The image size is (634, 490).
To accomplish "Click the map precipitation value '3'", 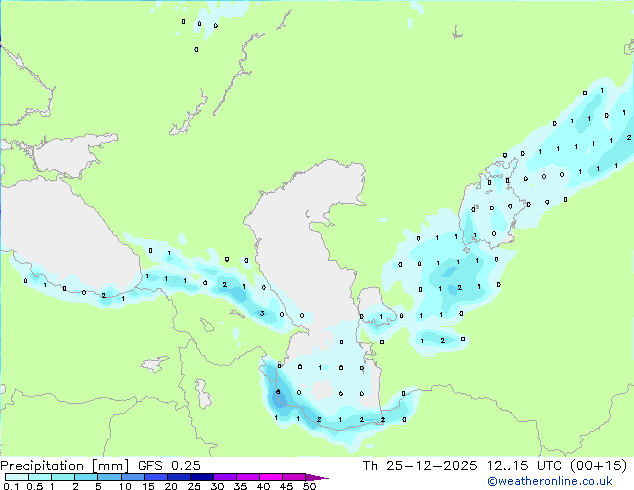I will coord(262,313).
